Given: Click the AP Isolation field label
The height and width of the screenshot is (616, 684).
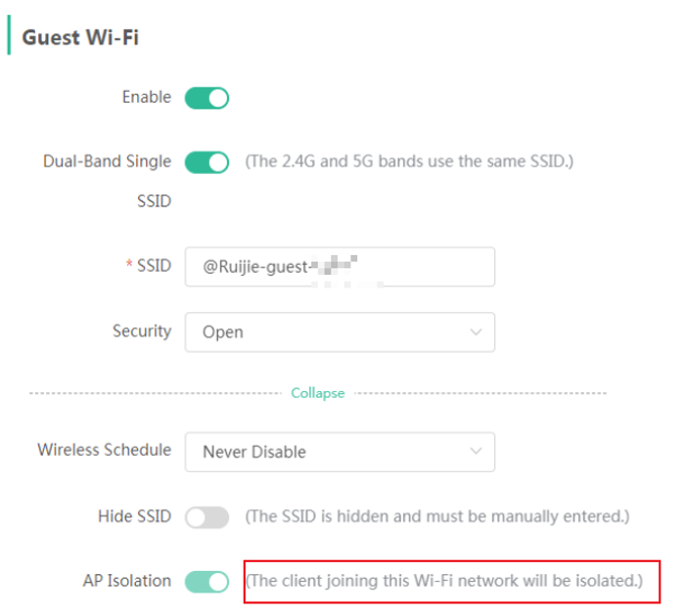Looking at the screenshot, I should click(x=126, y=581).
